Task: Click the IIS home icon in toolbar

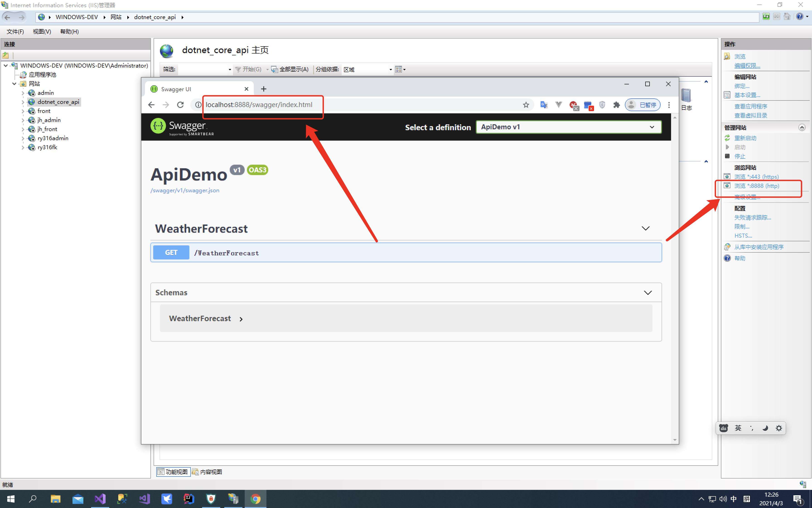Action: click(x=787, y=17)
